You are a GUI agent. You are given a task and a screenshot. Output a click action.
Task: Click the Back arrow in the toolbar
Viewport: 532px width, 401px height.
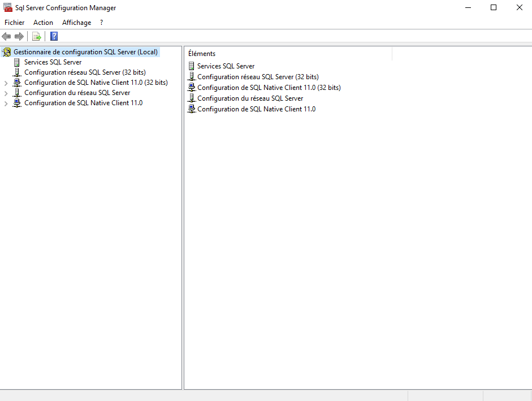7,37
